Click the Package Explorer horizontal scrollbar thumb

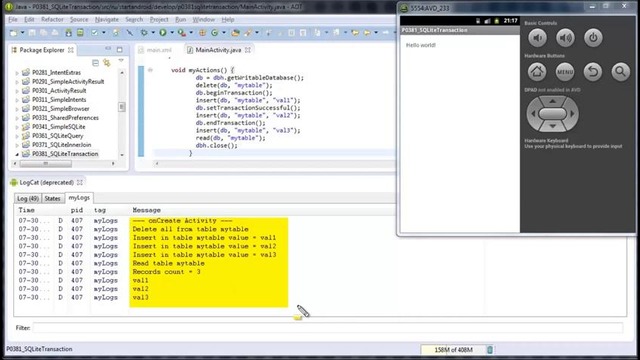coord(46,164)
